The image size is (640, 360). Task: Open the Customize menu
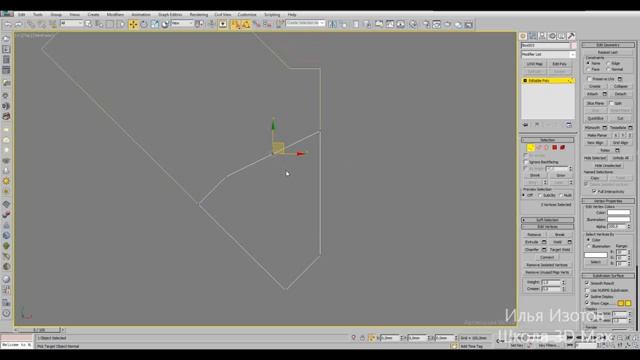[x=247, y=15]
